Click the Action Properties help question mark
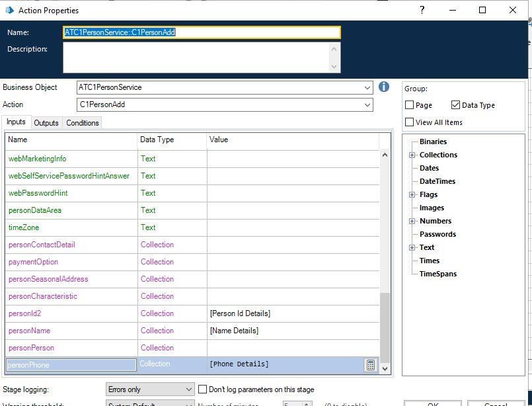Screen dimensions: 532x406 tap(422, 10)
